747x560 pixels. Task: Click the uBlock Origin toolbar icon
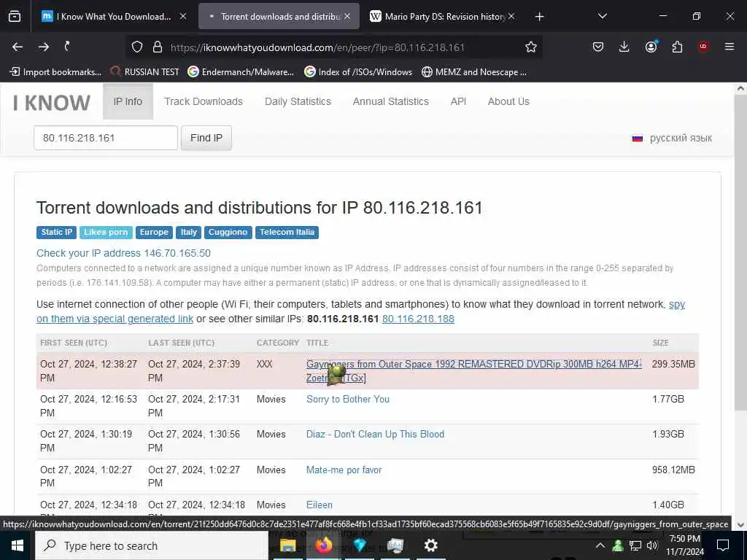703,47
